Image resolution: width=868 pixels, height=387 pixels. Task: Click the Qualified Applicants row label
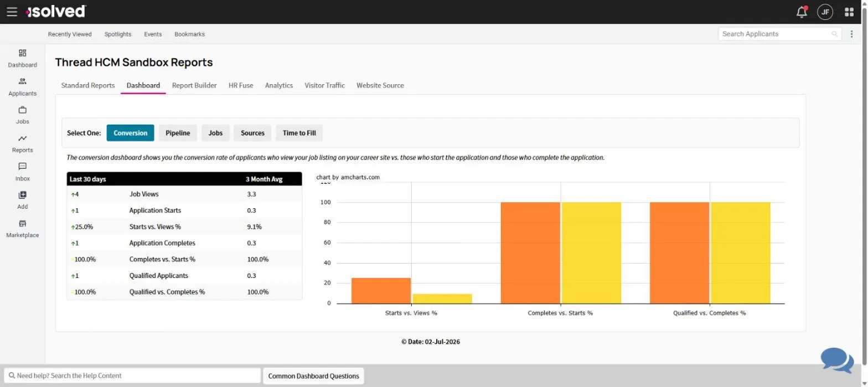159,276
